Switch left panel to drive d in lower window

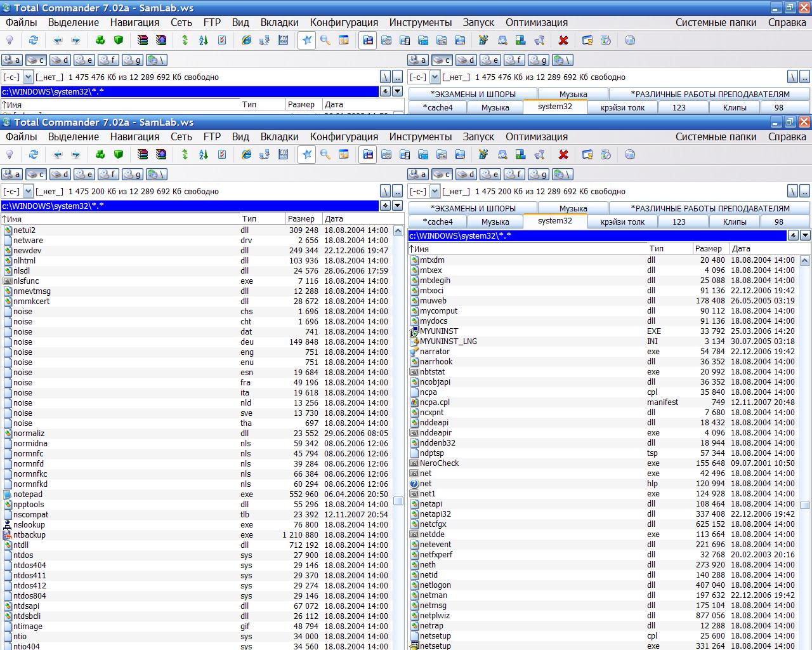click(60, 174)
